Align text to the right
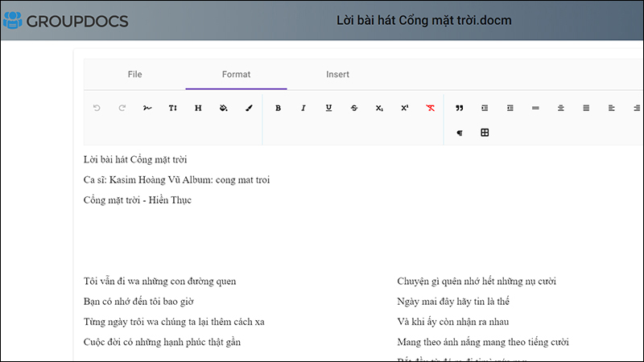Screen dimensions: 644x362 pos(637,108)
